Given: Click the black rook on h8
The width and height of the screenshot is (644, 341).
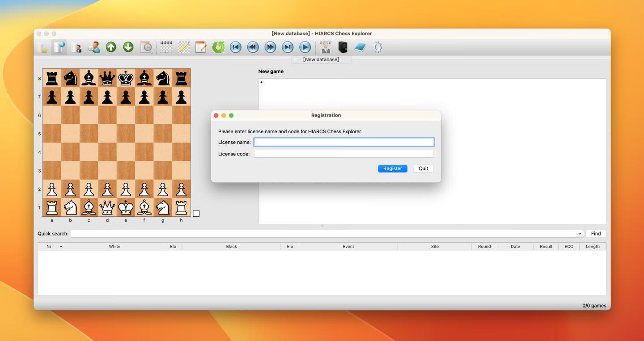Looking at the screenshot, I should [181, 78].
